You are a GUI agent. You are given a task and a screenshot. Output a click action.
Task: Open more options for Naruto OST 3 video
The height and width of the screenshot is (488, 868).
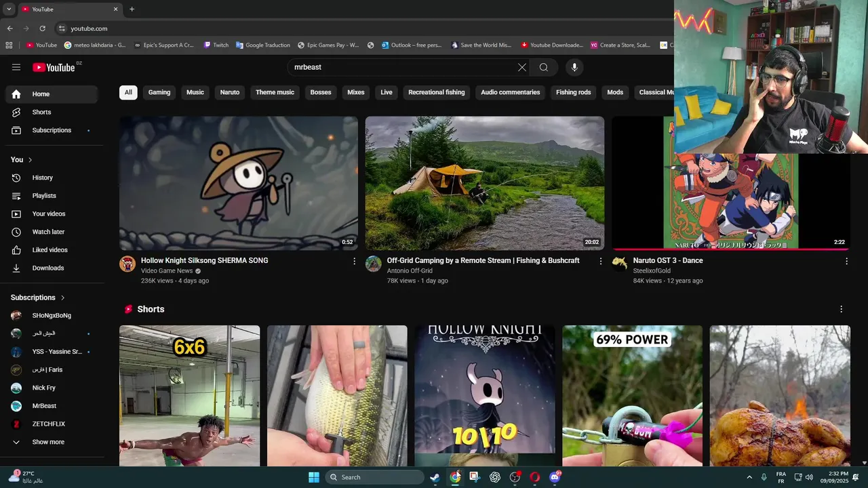tap(846, 261)
